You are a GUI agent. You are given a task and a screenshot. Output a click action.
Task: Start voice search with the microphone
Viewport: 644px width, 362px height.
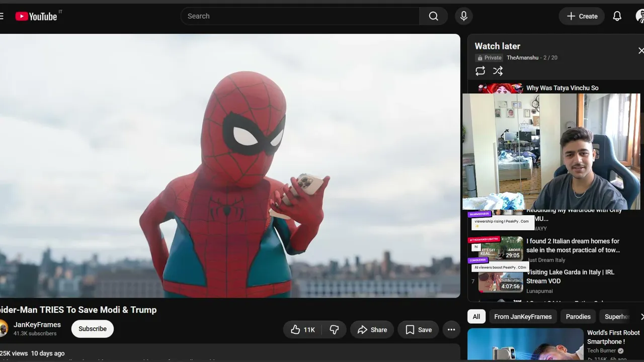(464, 16)
